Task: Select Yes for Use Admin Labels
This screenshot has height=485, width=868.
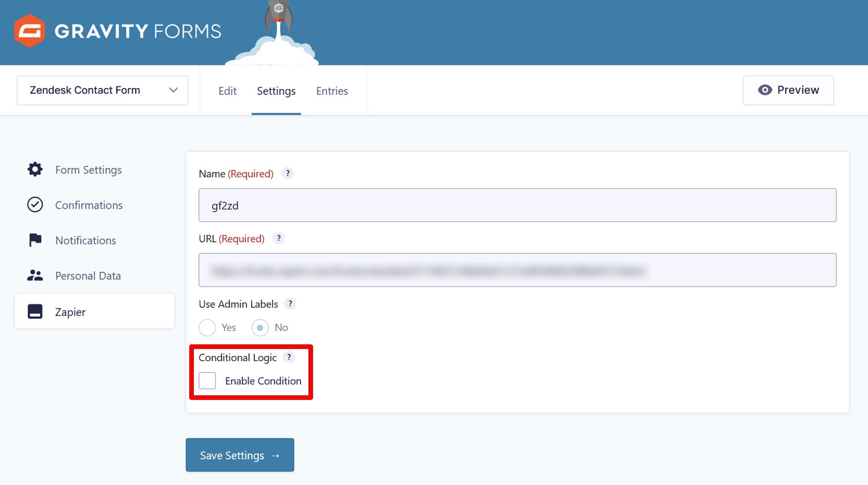Action: [x=207, y=328]
